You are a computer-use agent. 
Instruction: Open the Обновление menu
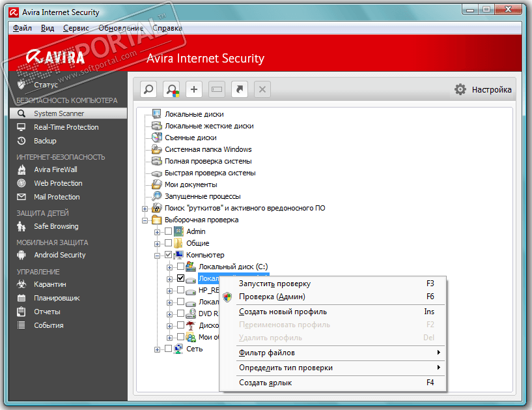click(x=120, y=28)
